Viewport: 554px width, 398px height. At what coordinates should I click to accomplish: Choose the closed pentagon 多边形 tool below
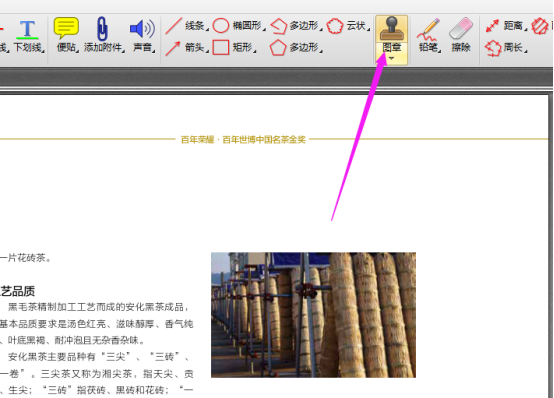[296, 47]
